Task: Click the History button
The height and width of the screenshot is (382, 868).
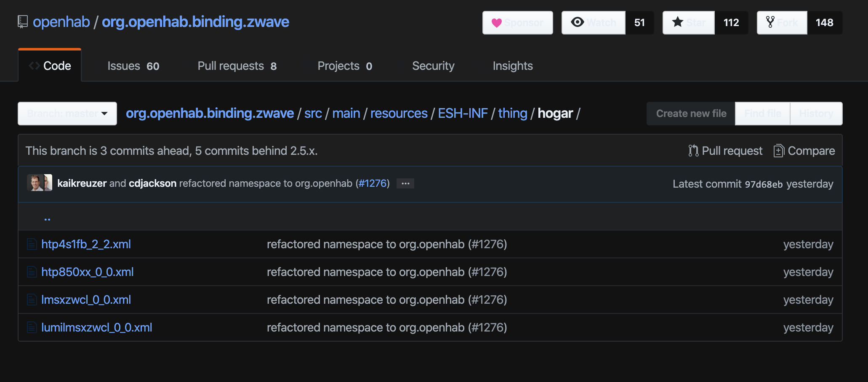Action: click(816, 114)
